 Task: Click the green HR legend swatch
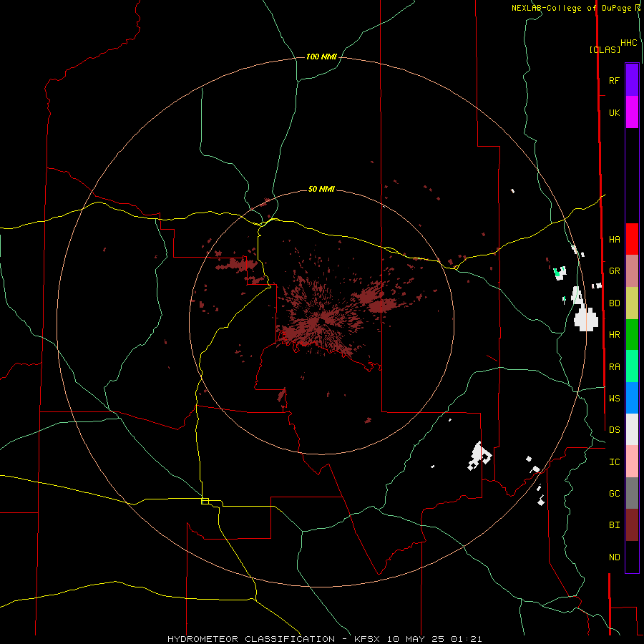[x=632, y=335]
